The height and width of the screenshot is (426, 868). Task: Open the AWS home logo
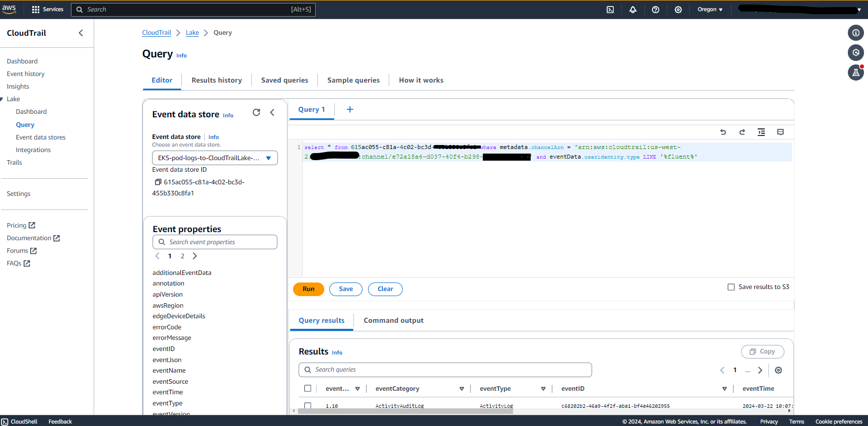click(9, 9)
